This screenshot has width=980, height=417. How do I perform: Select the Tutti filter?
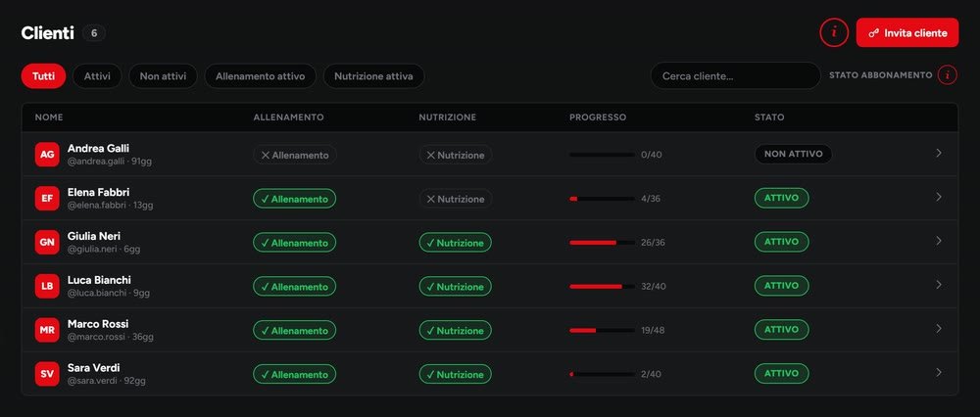pos(44,76)
